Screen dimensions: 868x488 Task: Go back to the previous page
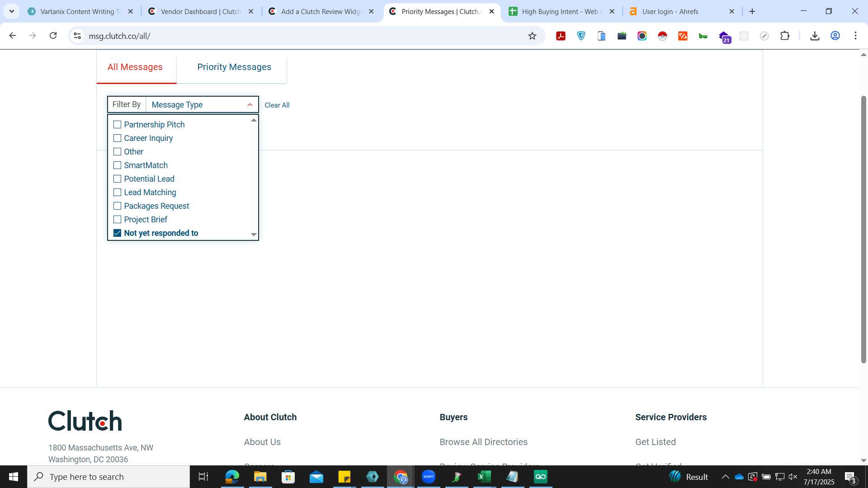13,36
